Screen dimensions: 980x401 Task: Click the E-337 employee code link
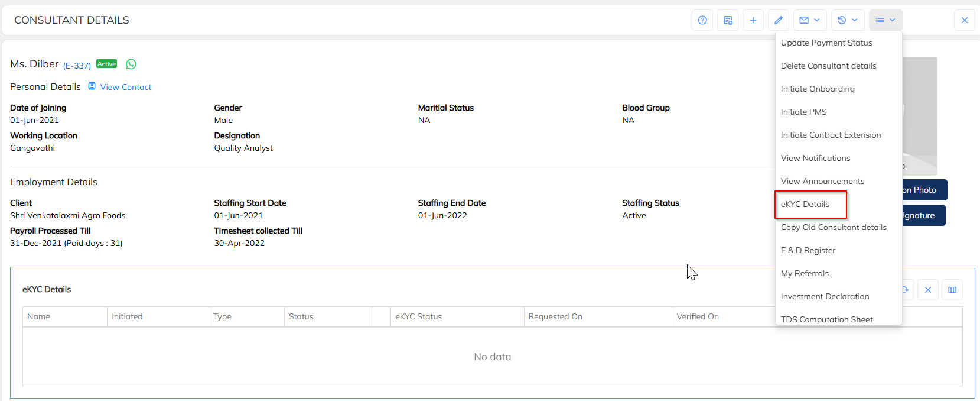(77, 66)
